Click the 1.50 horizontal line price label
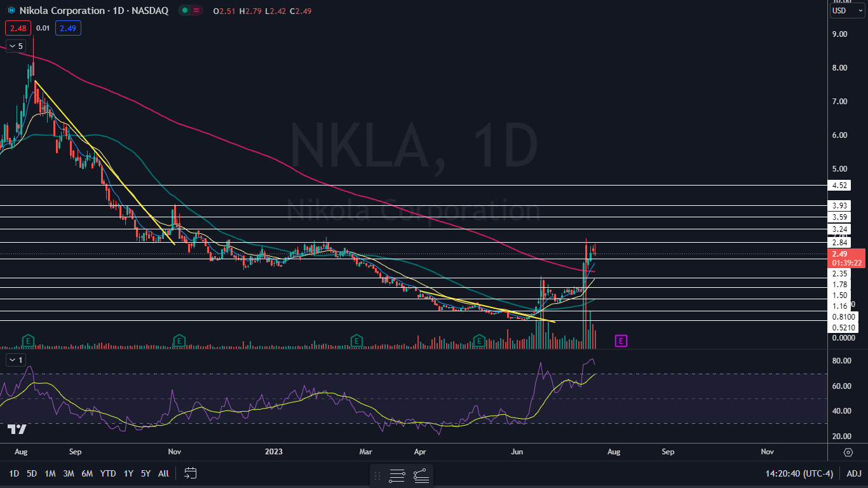This screenshot has width=868, height=488. (839, 295)
